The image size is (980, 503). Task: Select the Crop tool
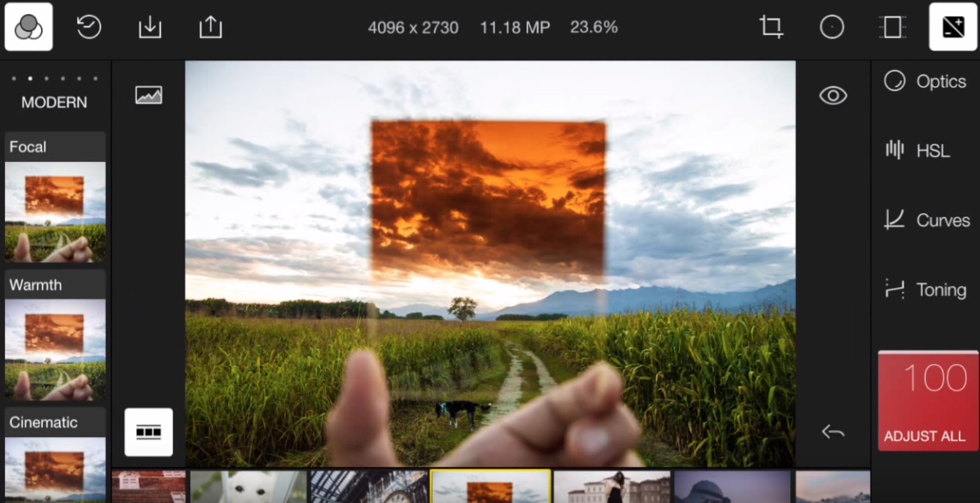771,27
